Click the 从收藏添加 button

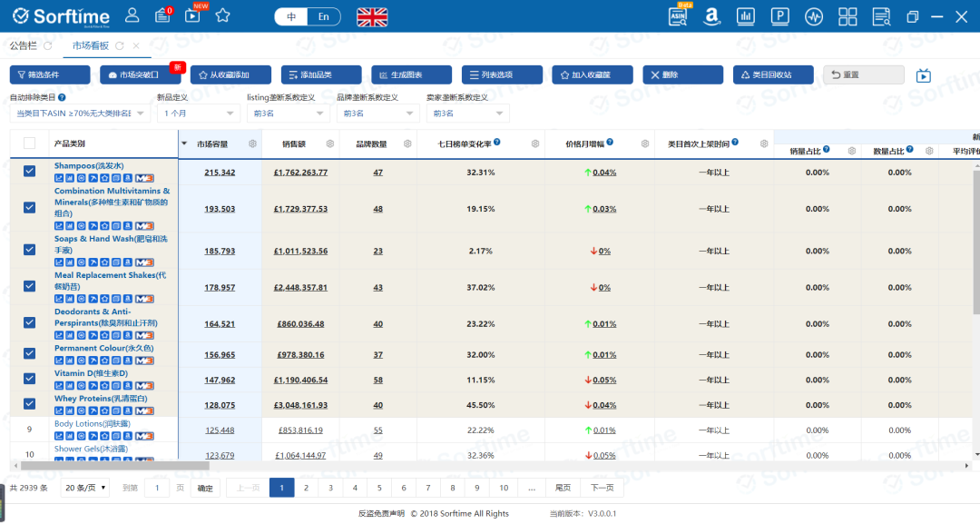[x=230, y=74]
